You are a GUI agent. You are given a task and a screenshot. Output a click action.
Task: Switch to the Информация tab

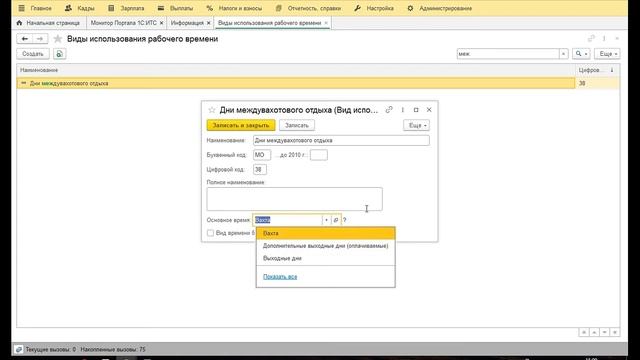(187, 23)
